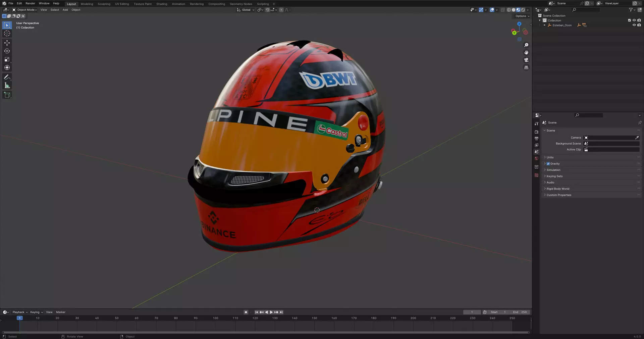Expand the Units panel
Viewport: 644px width, 339px height.
tap(591, 157)
